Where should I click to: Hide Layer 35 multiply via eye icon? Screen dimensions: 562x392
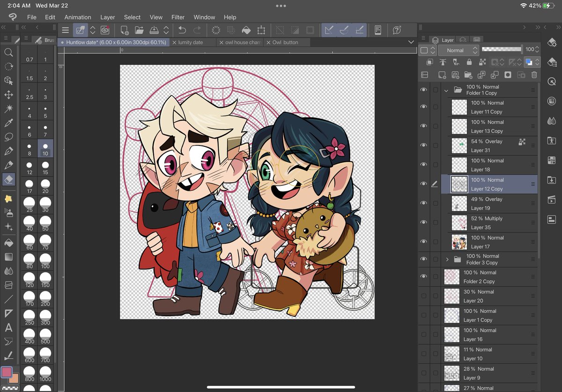(x=424, y=223)
